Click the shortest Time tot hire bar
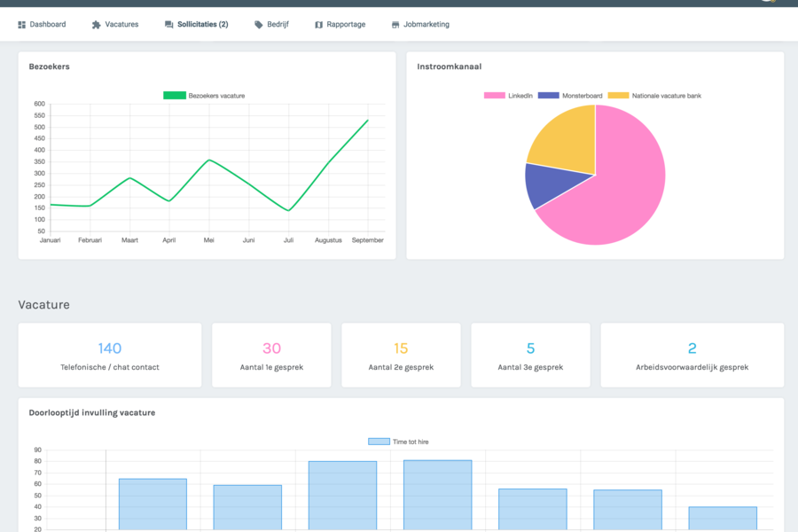 [x=723, y=518]
